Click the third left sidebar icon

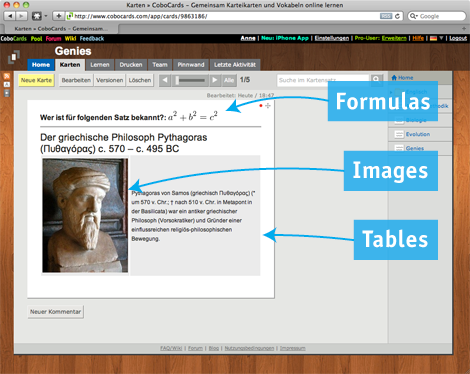tap(7, 93)
